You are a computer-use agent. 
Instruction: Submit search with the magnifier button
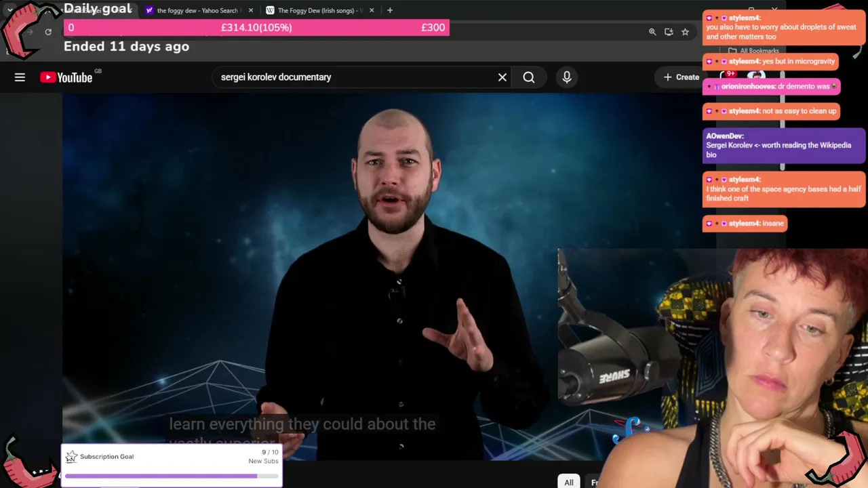tap(529, 77)
